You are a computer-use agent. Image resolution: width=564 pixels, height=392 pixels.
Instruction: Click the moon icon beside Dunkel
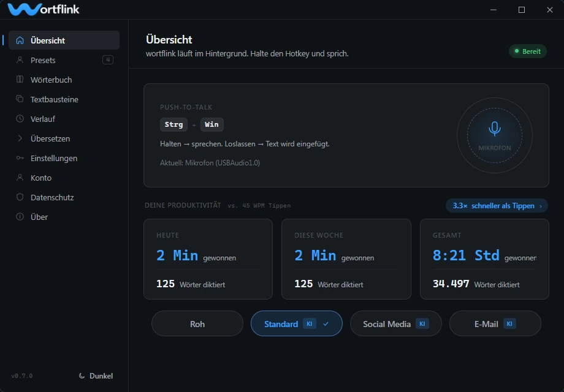click(82, 376)
